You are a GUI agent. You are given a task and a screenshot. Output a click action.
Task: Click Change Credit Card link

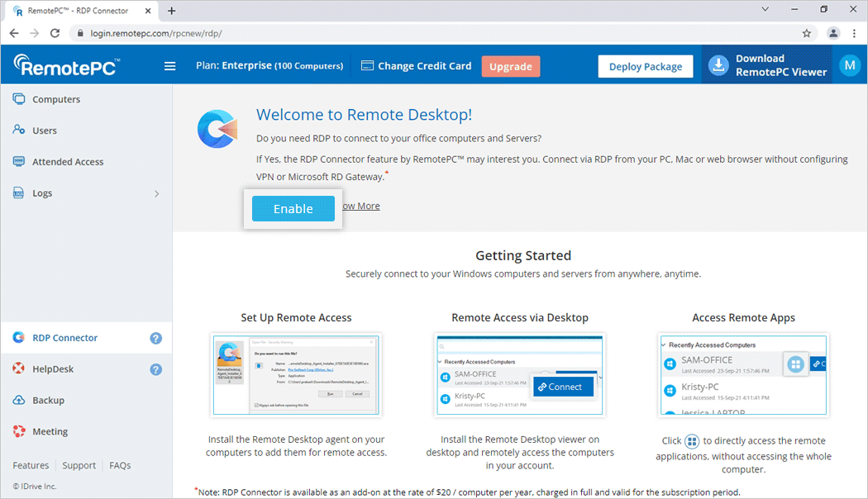pyautogui.click(x=416, y=66)
